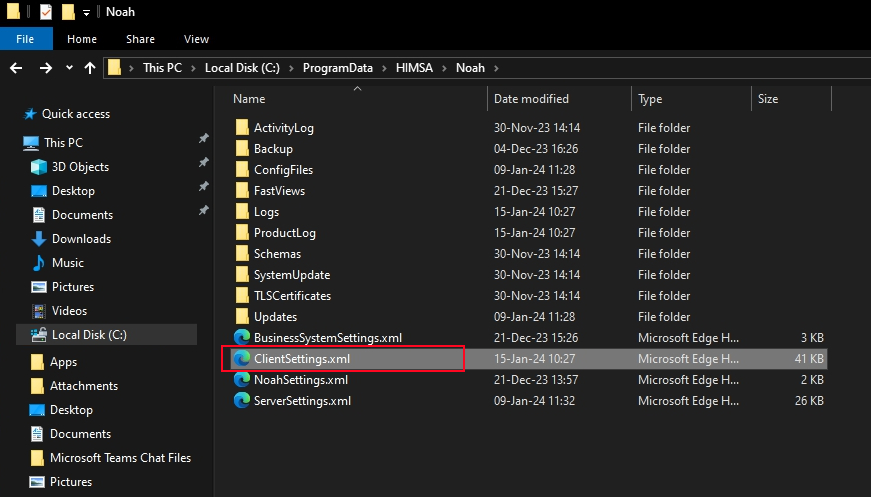Image resolution: width=871 pixels, height=497 pixels.
Task: Open Apps folder in navigation pane
Action: pyautogui.click(x=63, y=362)
